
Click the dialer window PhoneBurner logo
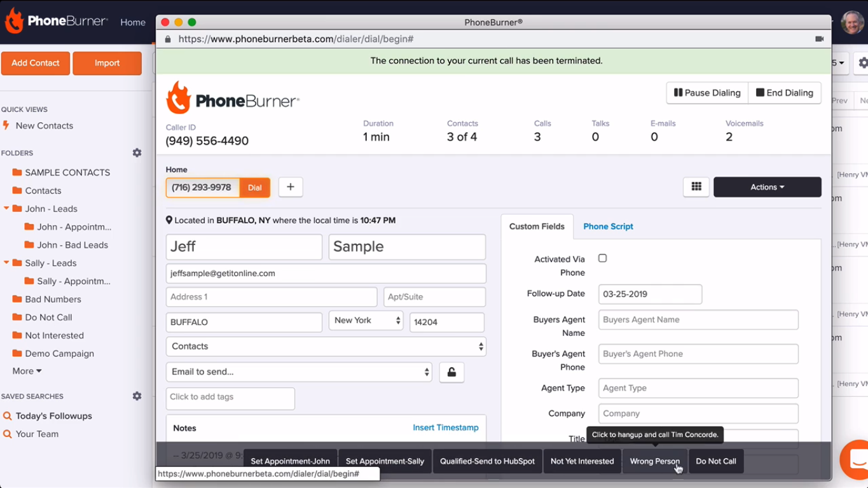tap(233, 99)
